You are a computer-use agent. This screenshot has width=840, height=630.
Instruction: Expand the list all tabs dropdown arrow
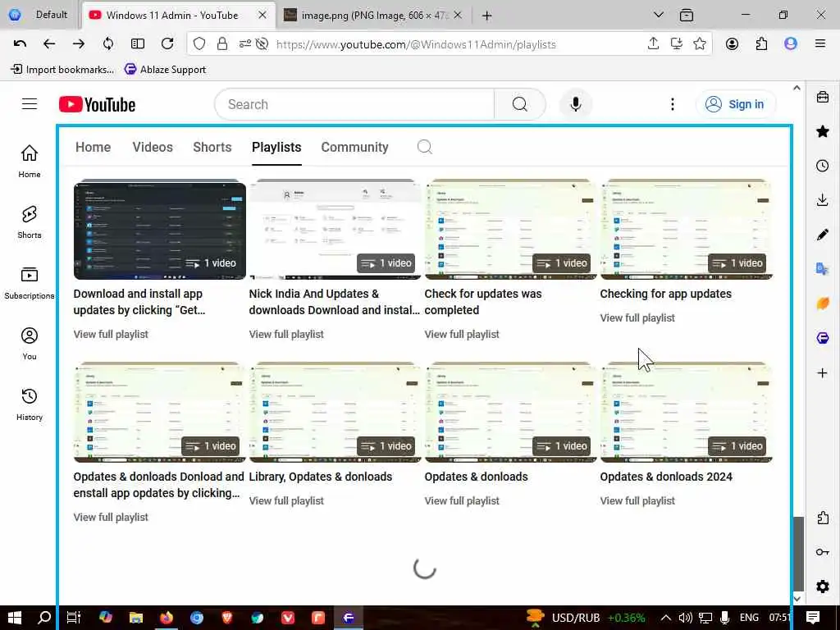point(659,15)
